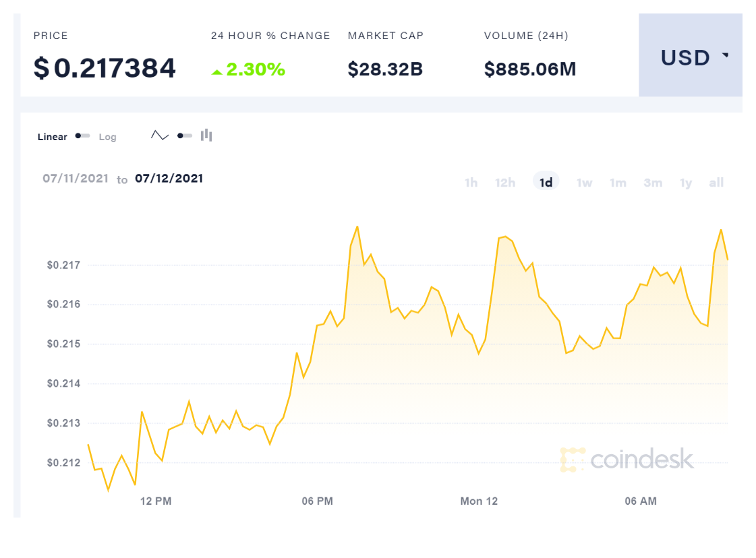Viewport: 756px width, 558px height.
Task: Show the 3m time range
Action: (x=653, y=183)
